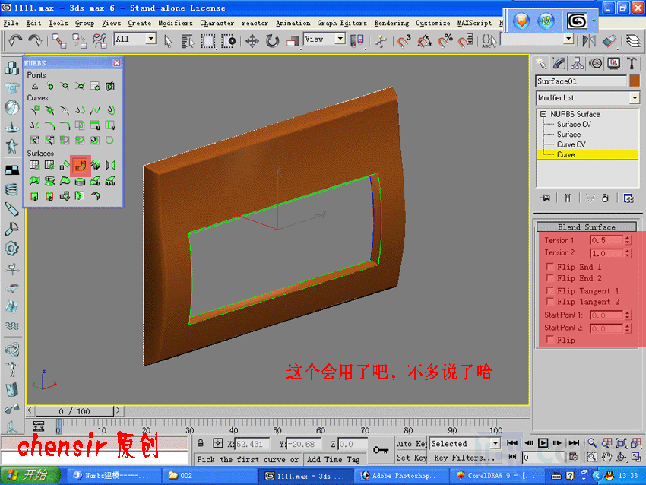
Task: Open the Layer Manager icon
Action: tap(633, 40)
